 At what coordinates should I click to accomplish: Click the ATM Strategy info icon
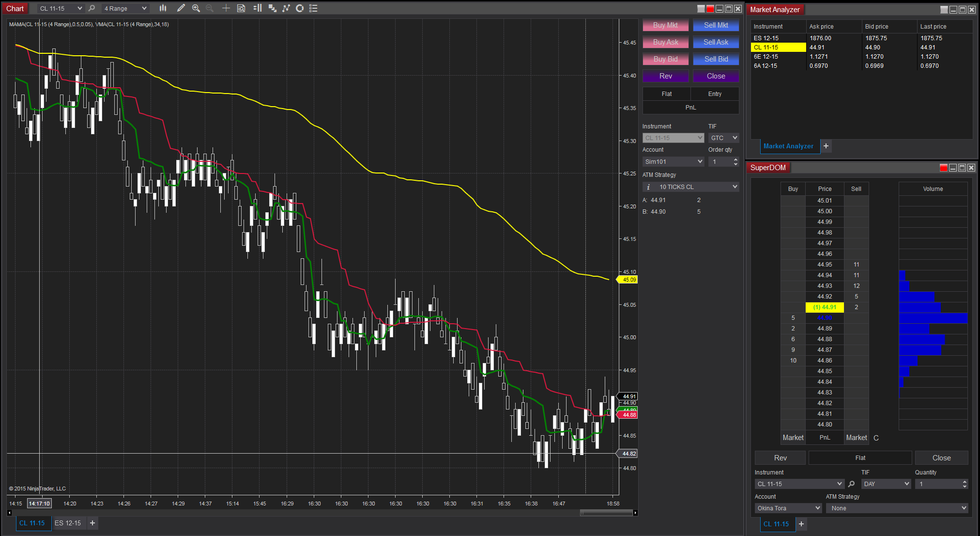pyautogui.click(x=648, y=187)
